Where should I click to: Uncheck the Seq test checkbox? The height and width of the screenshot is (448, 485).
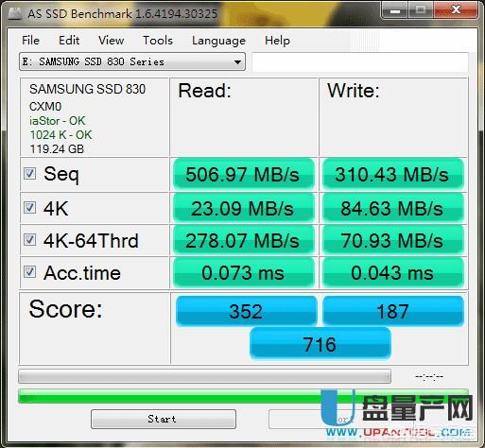pos(29,174)
